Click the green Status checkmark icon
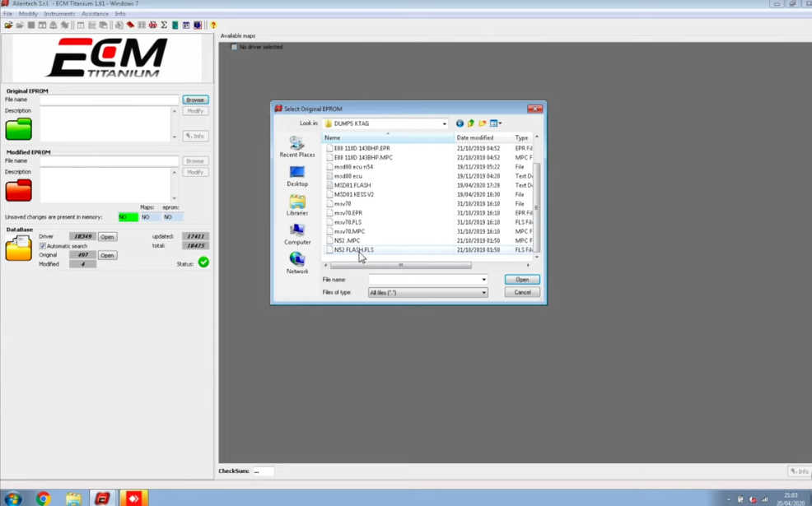 (x=203, y=262)
